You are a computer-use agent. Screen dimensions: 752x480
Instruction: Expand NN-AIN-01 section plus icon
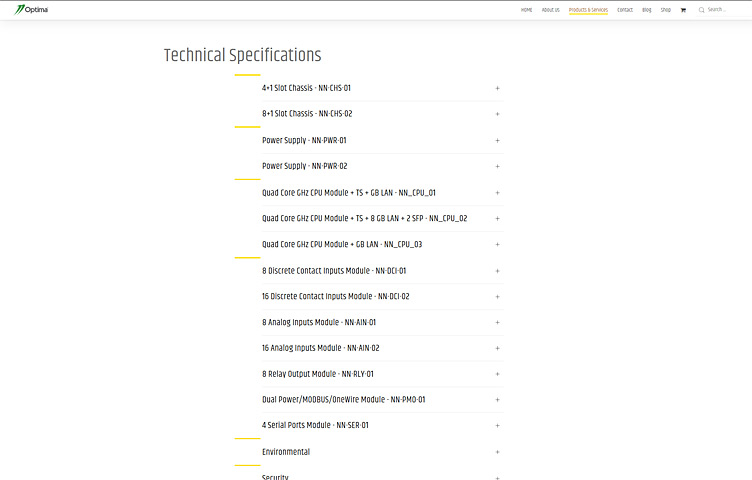pyautogui.click(x=497, y=323)
